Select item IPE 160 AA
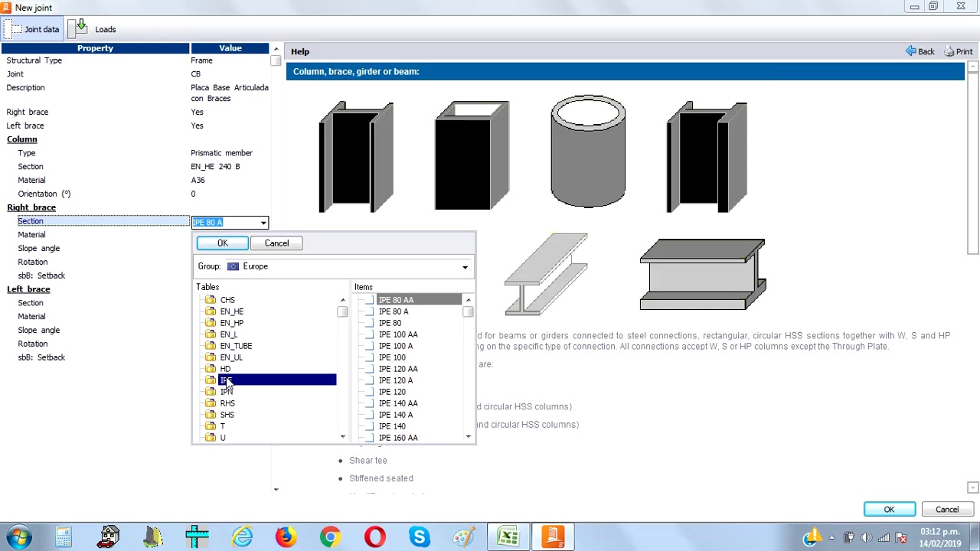980x551 pixels. click(398, 438)
